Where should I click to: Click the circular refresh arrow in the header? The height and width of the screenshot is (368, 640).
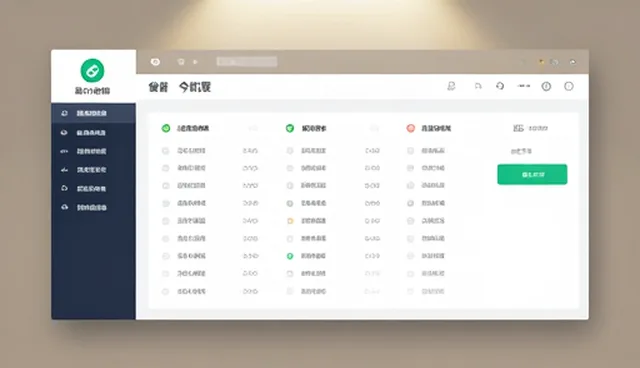[500, 86]
